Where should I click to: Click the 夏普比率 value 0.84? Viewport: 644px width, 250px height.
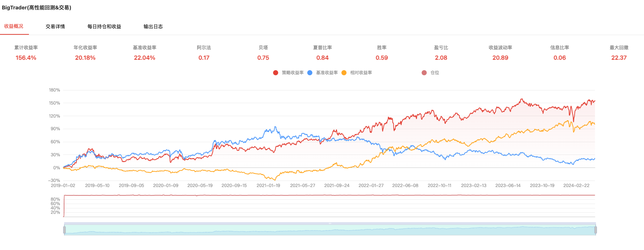coord(322,58)
